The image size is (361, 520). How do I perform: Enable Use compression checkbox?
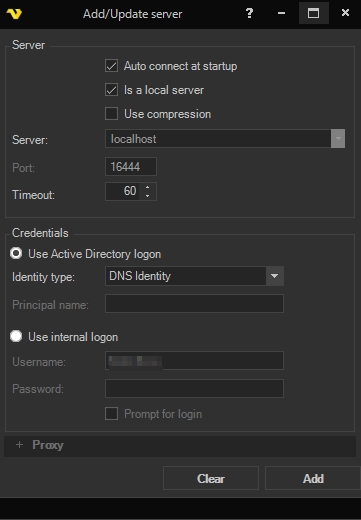coord(111,114)
